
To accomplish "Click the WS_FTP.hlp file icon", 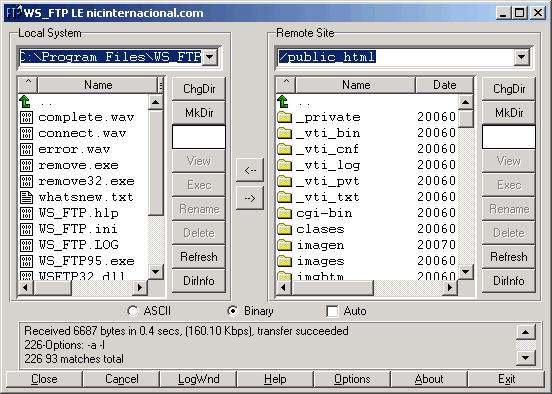I will [x=26, y=213].
